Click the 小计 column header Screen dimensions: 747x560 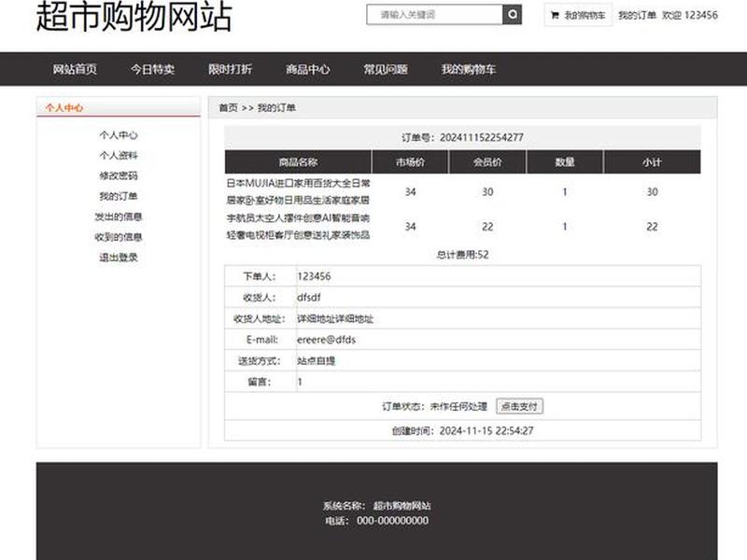(x=652, y=161)
